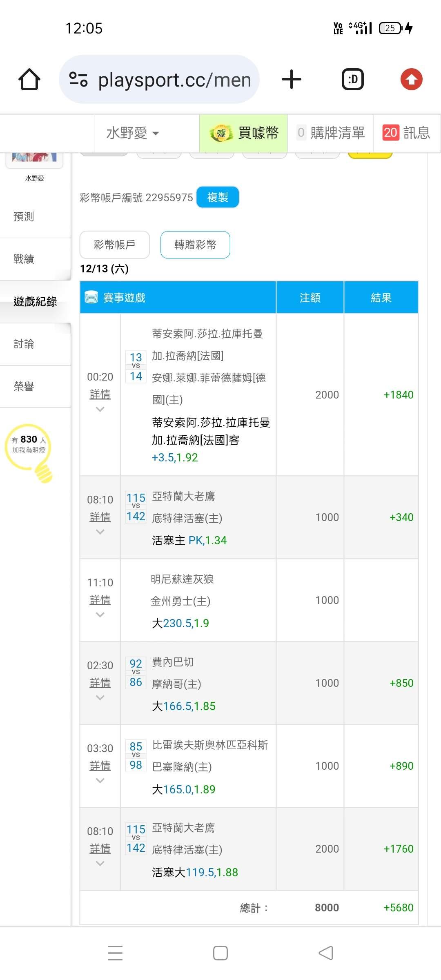
Task: Click the 轉贈彩幣 button
Action: pos(195,245)
